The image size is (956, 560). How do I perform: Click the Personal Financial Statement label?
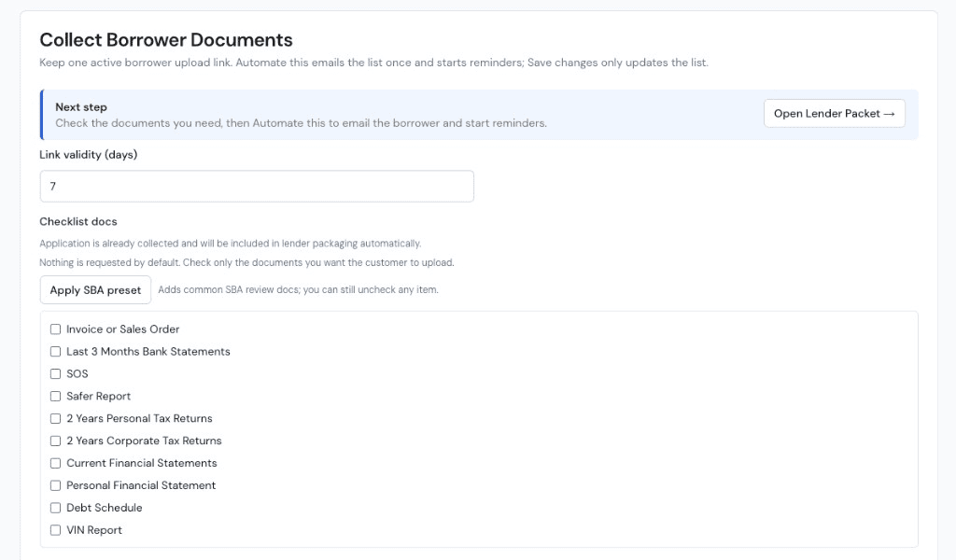point(141,485)
